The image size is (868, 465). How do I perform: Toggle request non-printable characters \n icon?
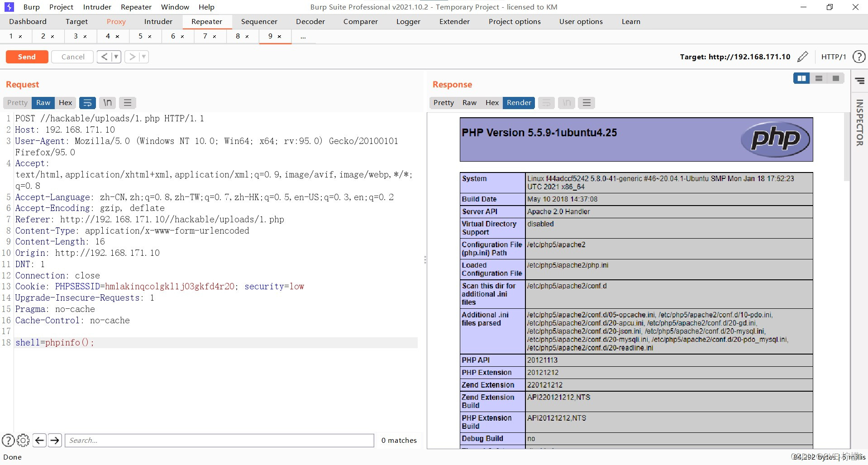(x=107, y=103)
